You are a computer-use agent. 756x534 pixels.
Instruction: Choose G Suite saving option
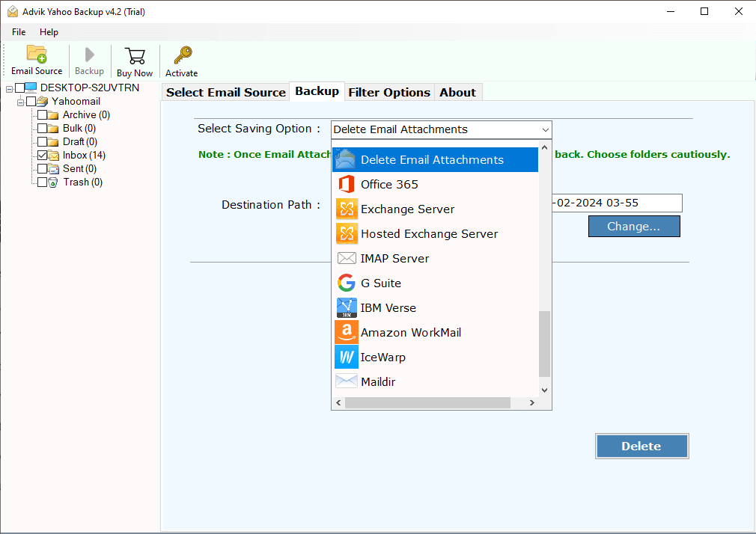(x=435, y=283)
